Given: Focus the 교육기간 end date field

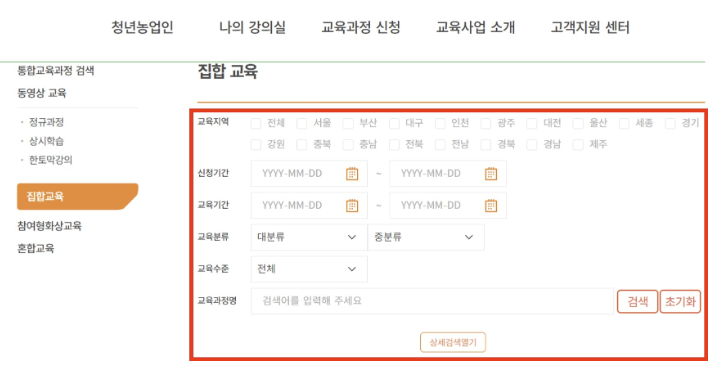Looking at the screenshot, I should point(448,206).
